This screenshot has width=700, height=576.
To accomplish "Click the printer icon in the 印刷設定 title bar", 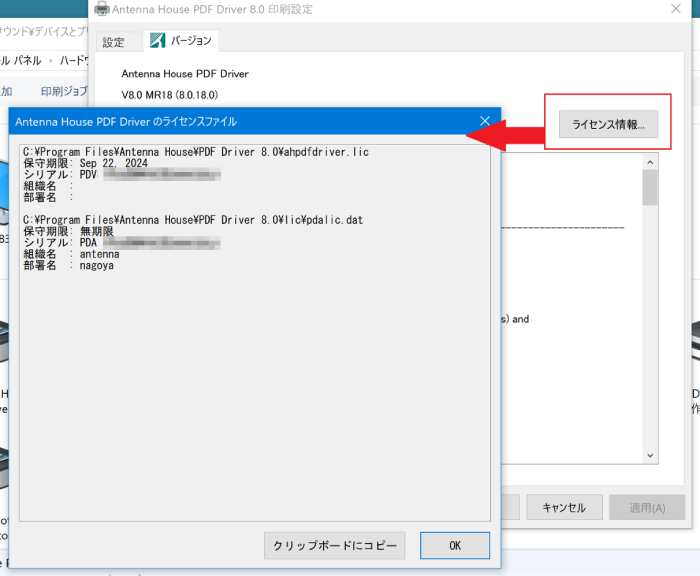I will pyautogui.click(x=102, y=9).
